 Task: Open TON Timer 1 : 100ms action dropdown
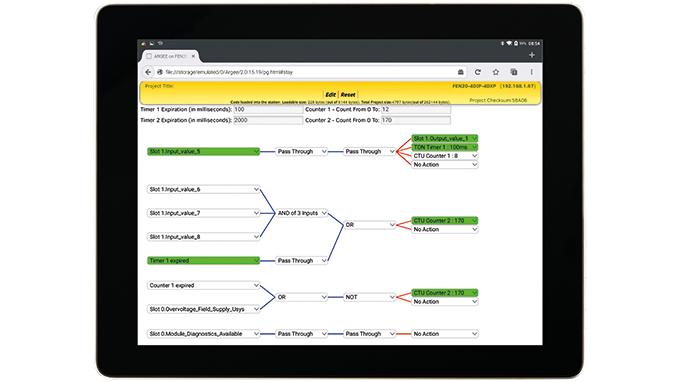point(445,147)
